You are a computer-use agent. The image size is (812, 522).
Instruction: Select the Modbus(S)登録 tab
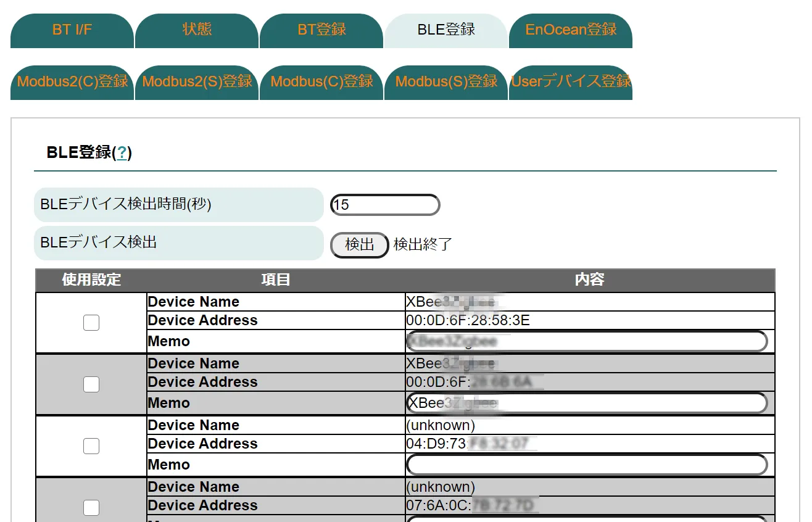tap(446, 82)
